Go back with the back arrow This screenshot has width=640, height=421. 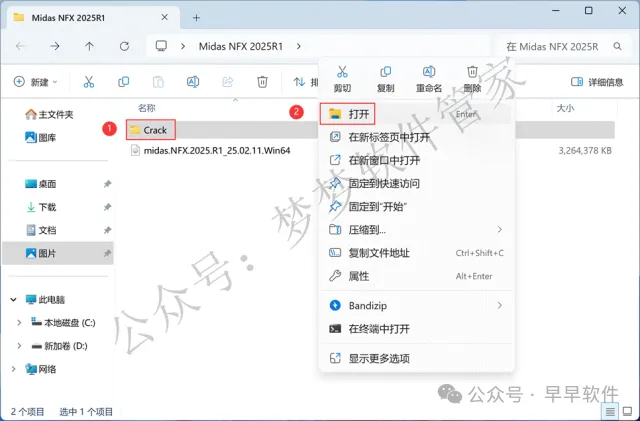point(20,46)
